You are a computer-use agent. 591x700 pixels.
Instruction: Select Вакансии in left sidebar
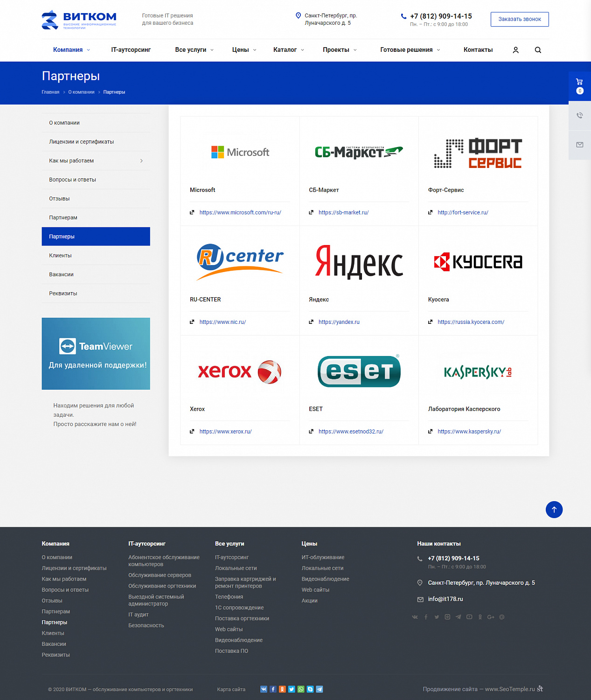[96, 274]
